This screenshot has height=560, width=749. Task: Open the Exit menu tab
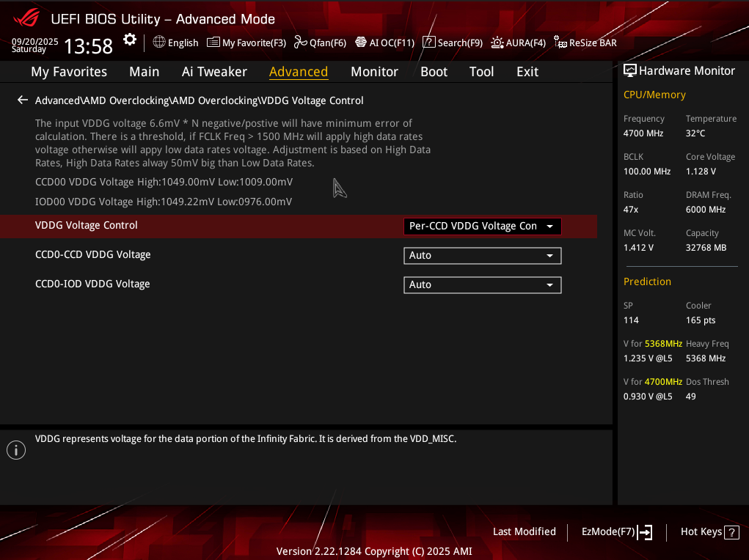[527, 72]
